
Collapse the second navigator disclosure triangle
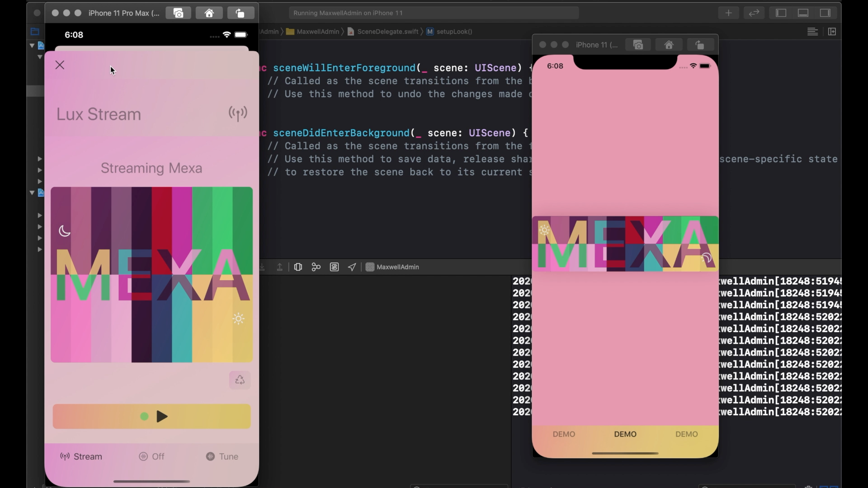pyautogui.click(x=40, y=57)
